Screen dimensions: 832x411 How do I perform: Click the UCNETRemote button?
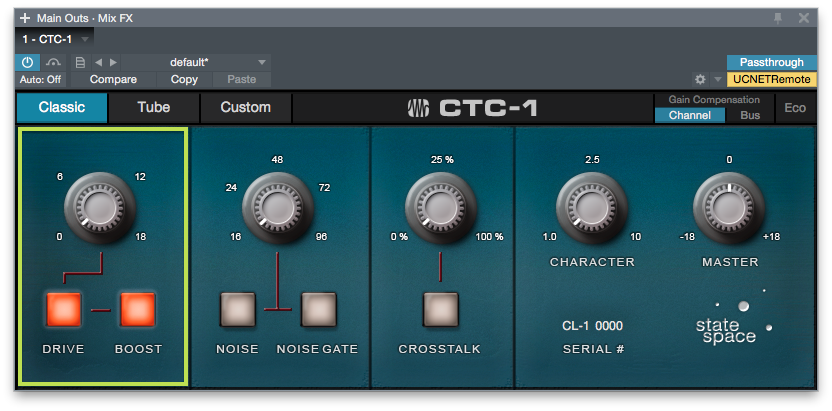[x=772, y=80]
